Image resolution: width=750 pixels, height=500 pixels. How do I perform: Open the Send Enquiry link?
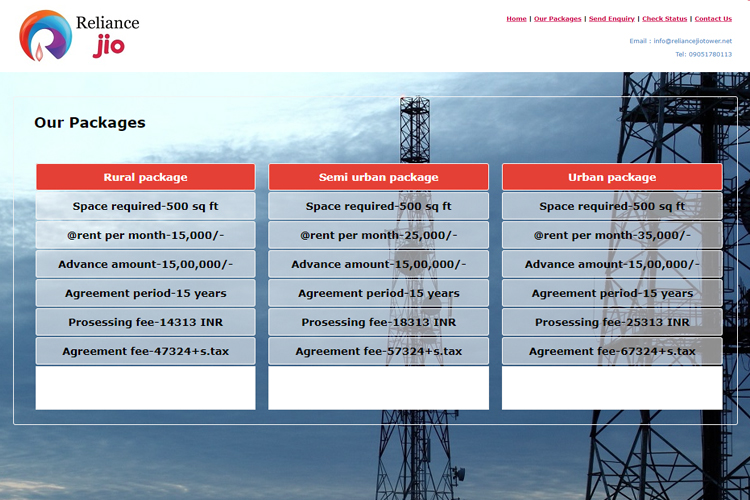tap(611, 19)
